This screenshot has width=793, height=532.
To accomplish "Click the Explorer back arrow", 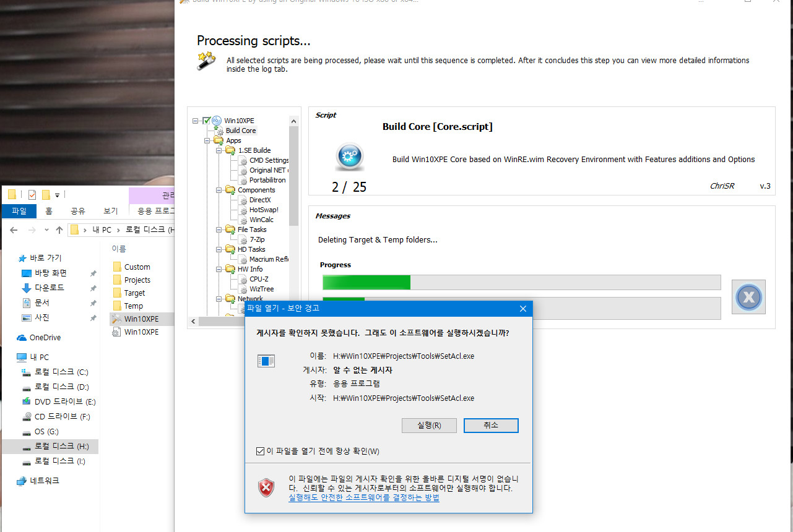I will click(14, 230).
